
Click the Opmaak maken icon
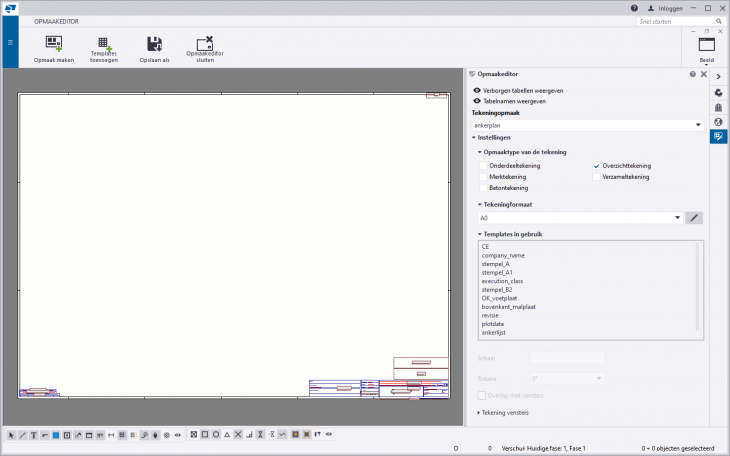tap(53, 43)
